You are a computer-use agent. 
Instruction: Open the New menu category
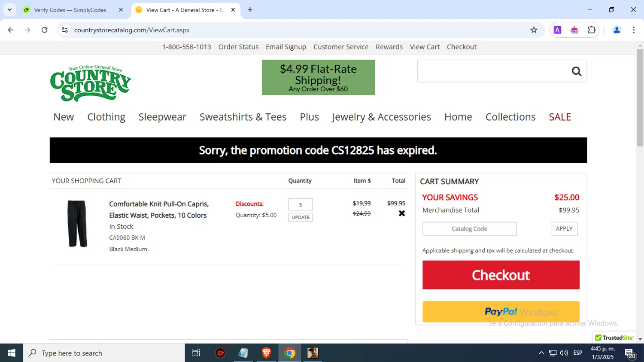coord(64,117)
